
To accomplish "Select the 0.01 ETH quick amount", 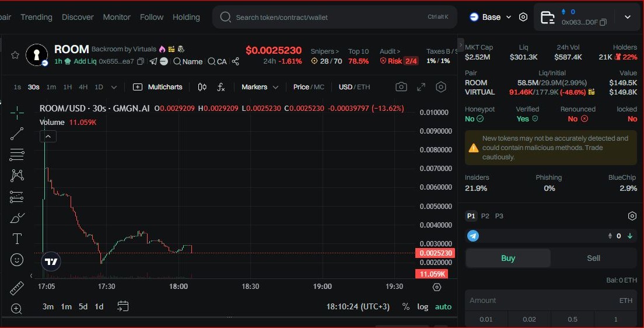I will [486, 319].
